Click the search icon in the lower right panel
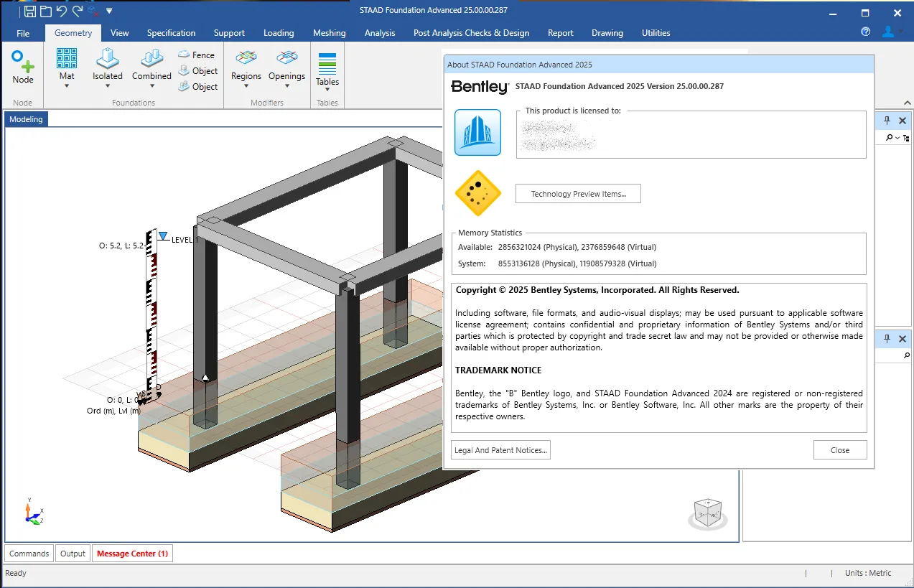Screen dimensions: 914x588 905,355
